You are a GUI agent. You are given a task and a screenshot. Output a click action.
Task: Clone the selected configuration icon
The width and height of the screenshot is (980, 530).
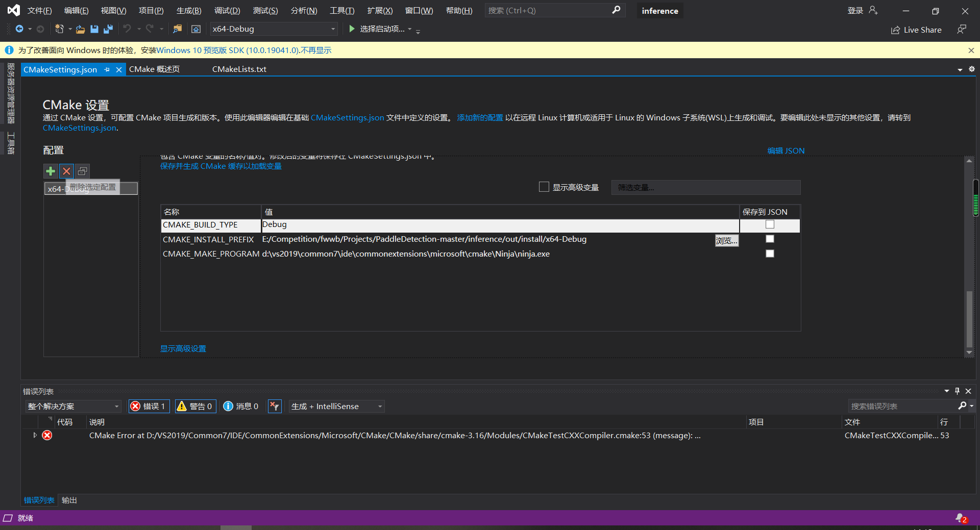point(82,171)
